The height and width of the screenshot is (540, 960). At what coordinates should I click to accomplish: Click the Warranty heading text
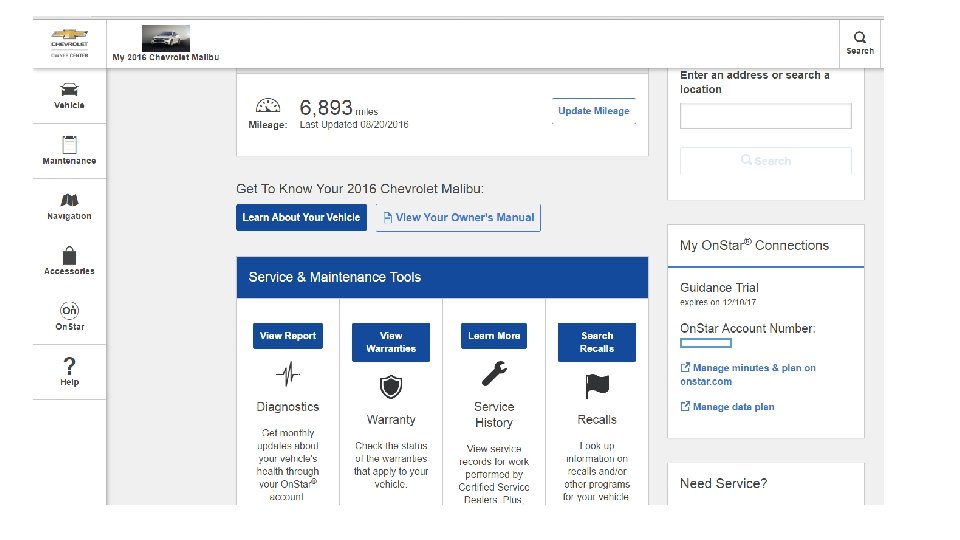(x=391, y=420)
